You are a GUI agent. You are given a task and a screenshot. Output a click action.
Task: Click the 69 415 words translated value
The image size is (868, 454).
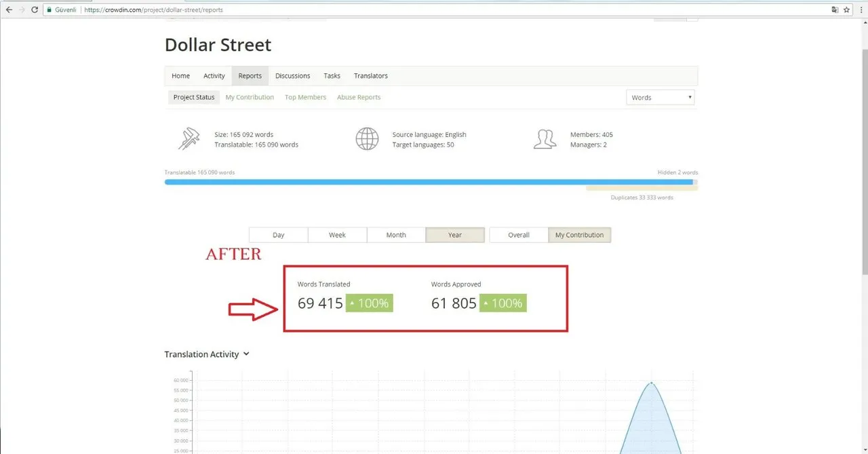point(320,303)
